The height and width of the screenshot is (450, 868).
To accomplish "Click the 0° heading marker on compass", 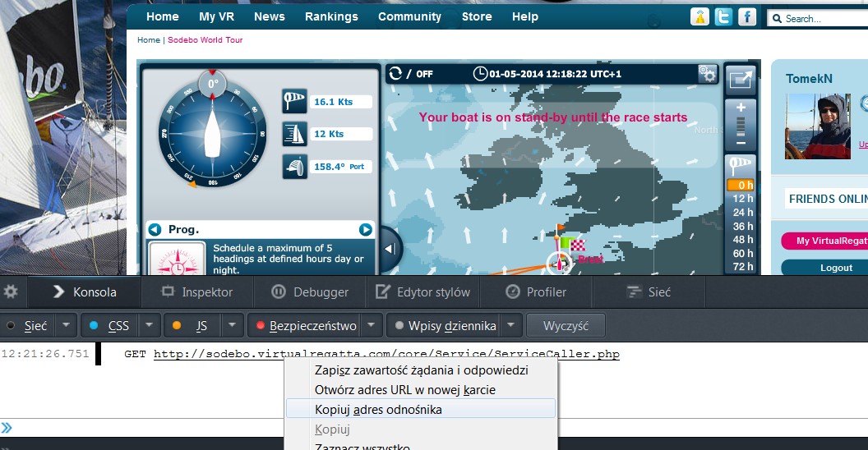I will [x=213, y=84].
